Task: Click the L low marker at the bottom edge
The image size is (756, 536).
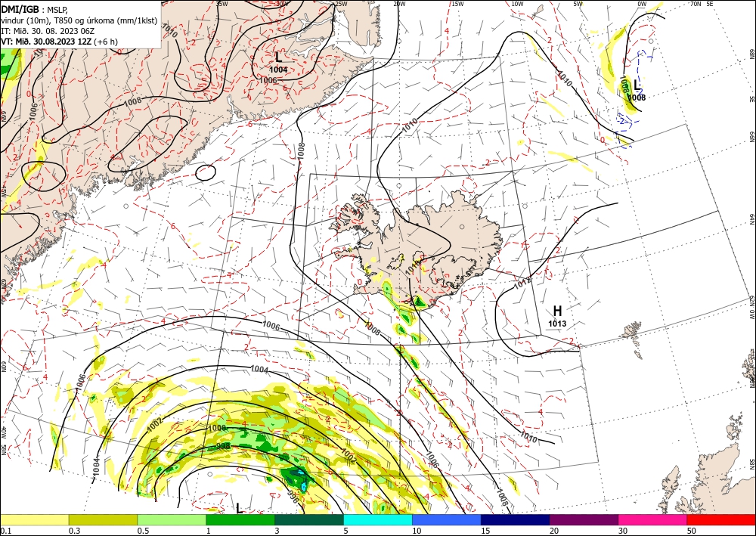Action: [239, 508]
